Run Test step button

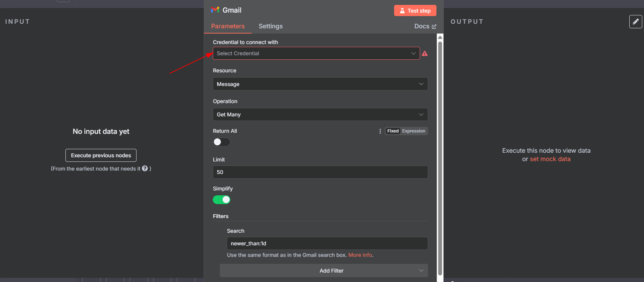415,10
